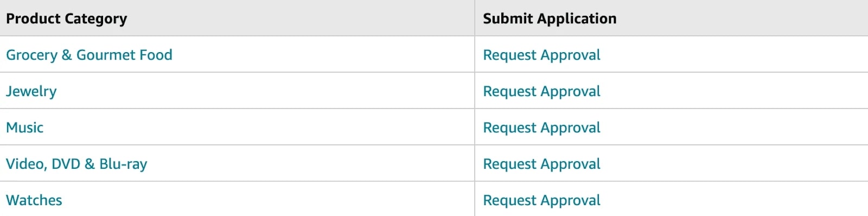Select the Jewelry table row
The height and width of the screenshot is (216, 868).
tap(434, 91)
